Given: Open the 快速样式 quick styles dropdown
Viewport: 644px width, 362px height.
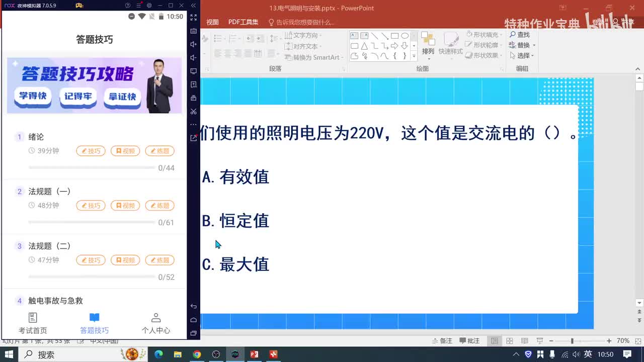Looking at the screenshot, I should [450, 45].
